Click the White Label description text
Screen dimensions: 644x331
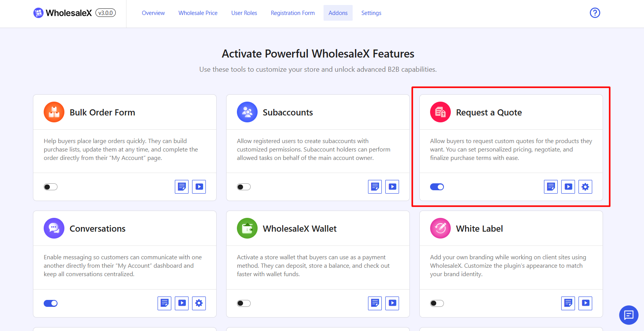[x=508, y=266]
